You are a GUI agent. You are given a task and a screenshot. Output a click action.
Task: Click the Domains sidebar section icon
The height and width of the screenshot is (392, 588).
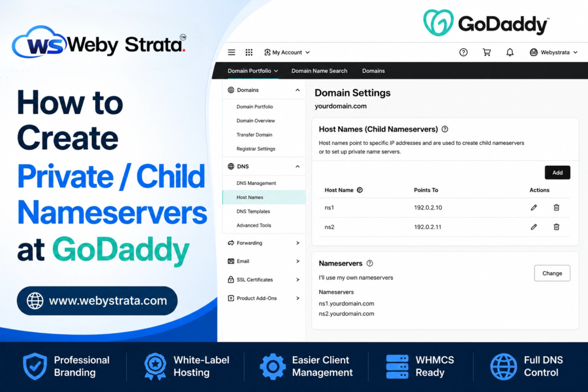tap(231, 90)
